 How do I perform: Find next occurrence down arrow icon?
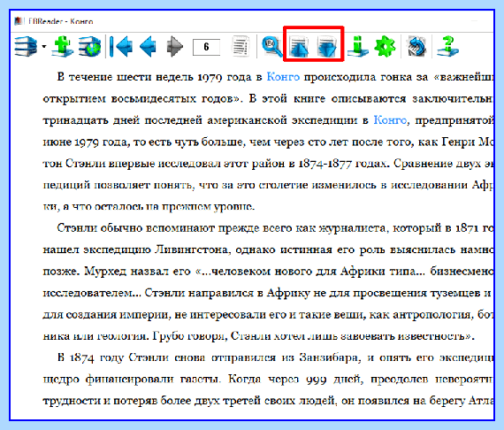(327, 46)
